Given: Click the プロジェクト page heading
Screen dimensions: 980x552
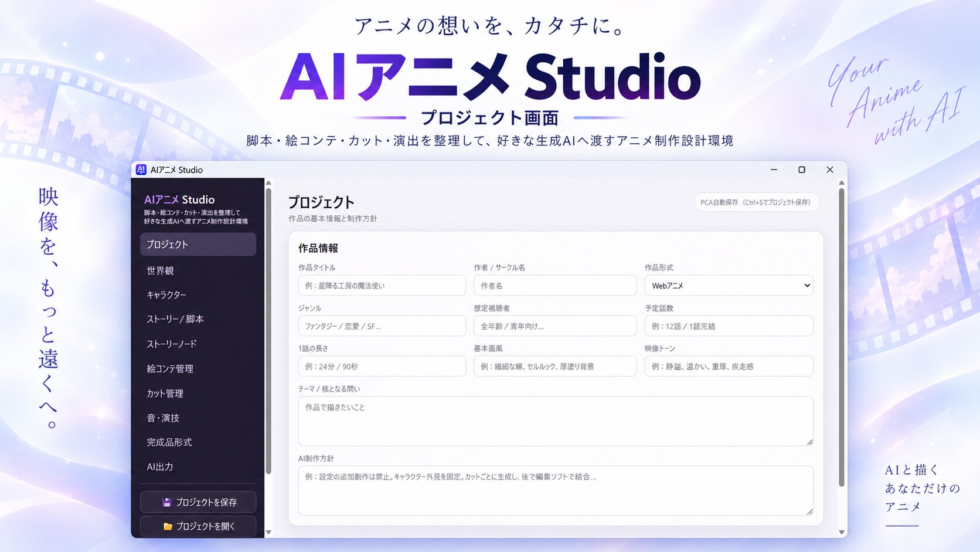Looking at the screenshot, I should pyautogui.click(x=321, y=202).
